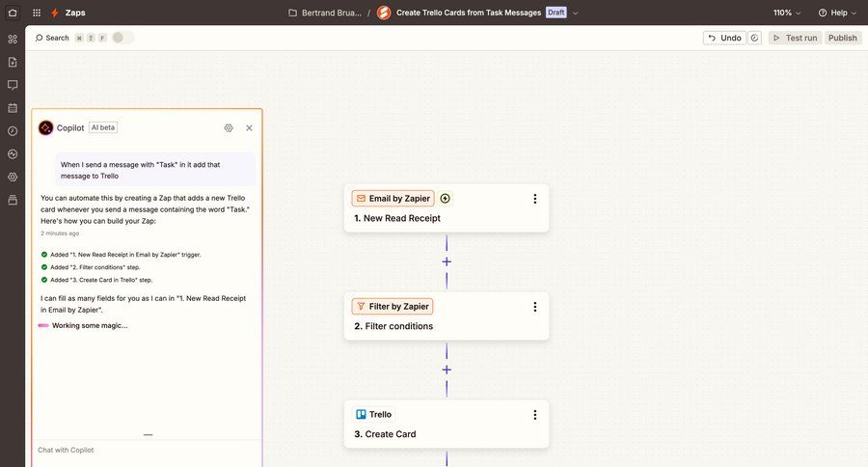Open Copilot settings gear
The height and width of the screenshot is (467, 868).
pos(229,128)
